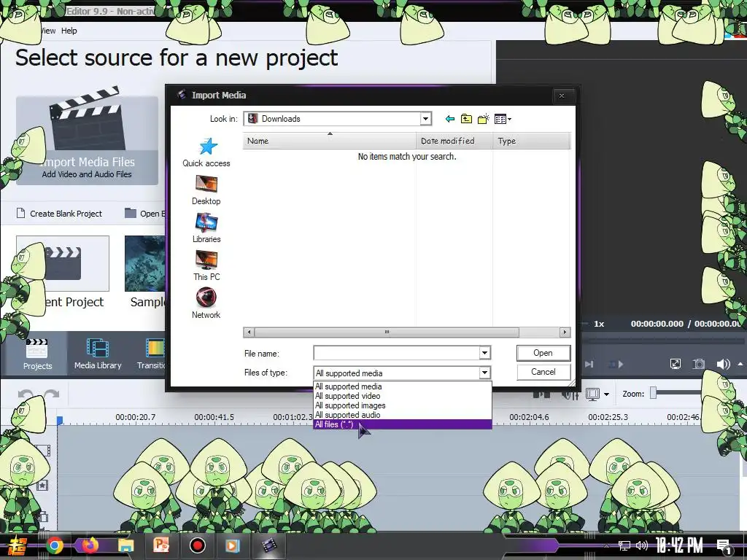Open Network location in sidebar
747x560 pixels.
pyautogui.click(x=206, y=303)
